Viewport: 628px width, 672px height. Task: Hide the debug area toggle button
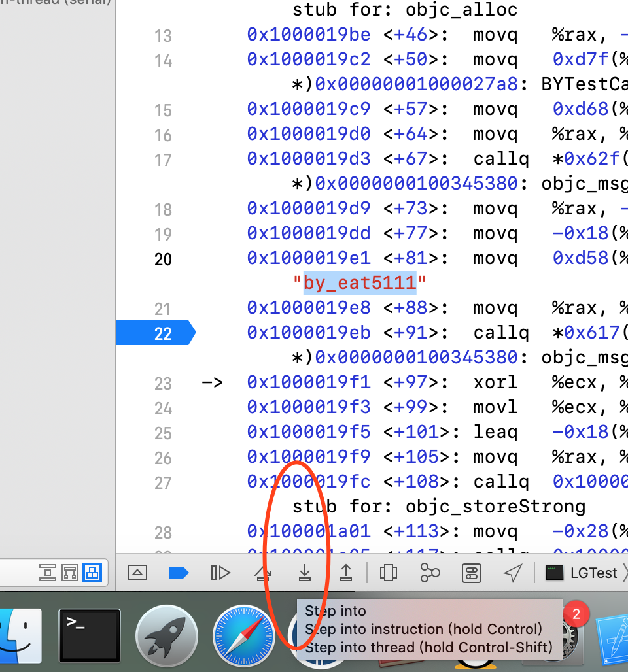pyautogui.click(x=137, y=573)
